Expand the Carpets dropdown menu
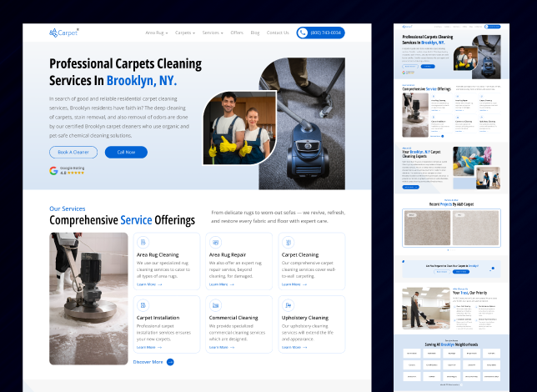Image resolution: width=537 pixels, height=392 pixels. 184,33
